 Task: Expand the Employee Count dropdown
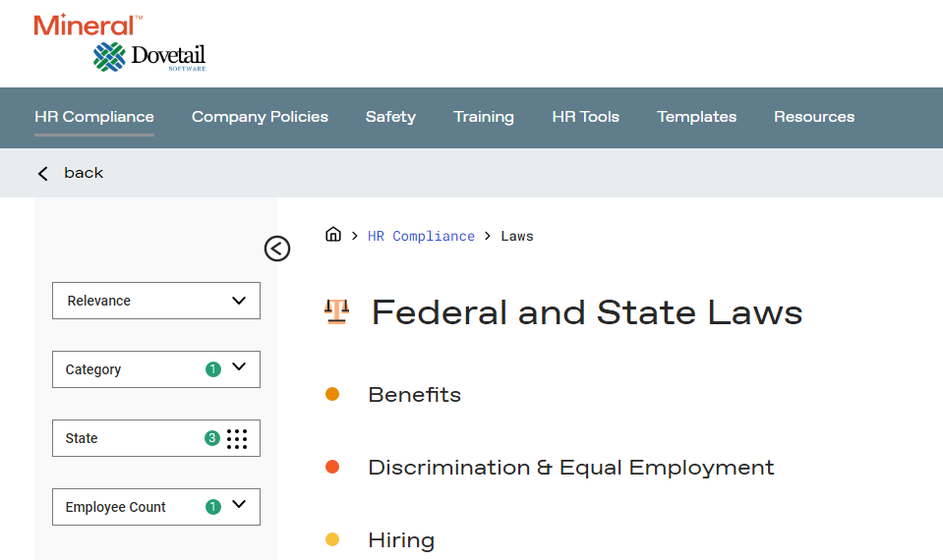click(156, 507)
